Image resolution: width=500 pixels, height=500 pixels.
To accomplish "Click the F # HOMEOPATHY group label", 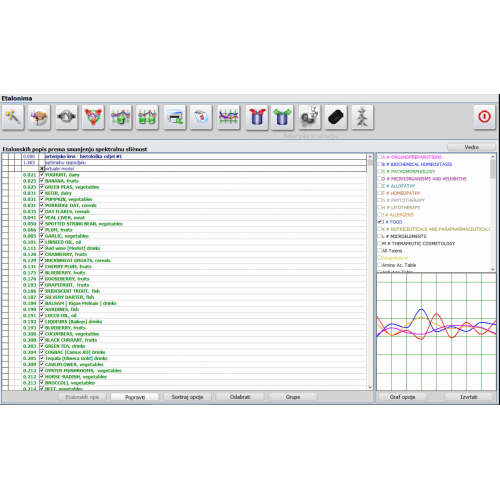I will tap(401, 193).
